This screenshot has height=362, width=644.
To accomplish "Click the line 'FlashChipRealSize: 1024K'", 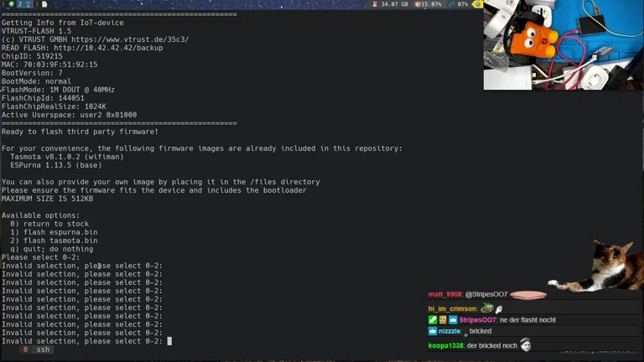I will click(54, 106).
